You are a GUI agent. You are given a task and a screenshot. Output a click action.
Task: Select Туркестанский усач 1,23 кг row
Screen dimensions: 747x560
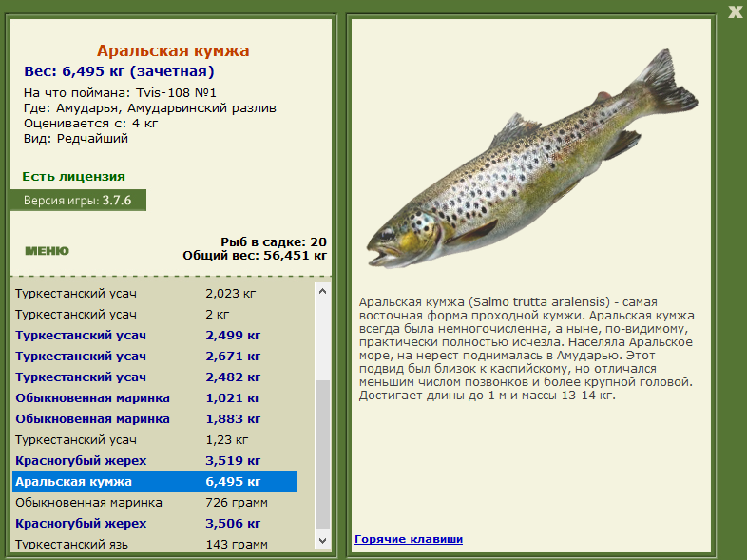155,440
